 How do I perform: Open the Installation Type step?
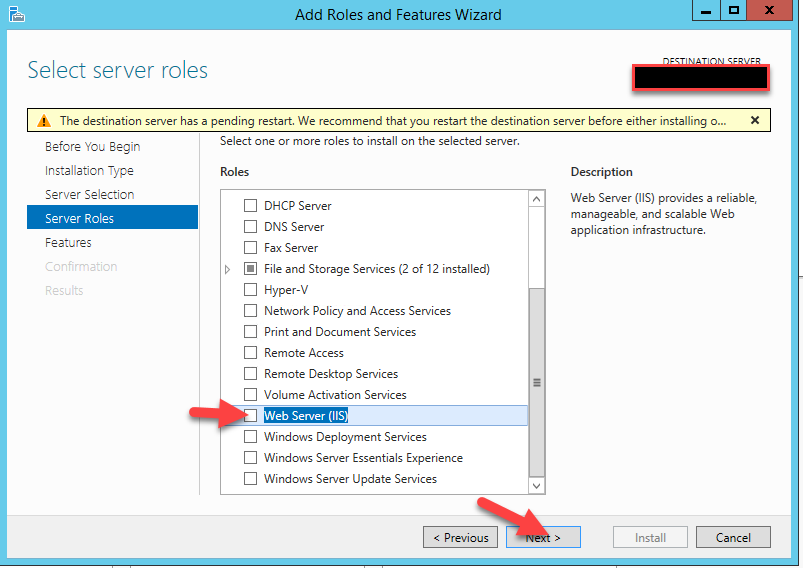coord(89,171)
